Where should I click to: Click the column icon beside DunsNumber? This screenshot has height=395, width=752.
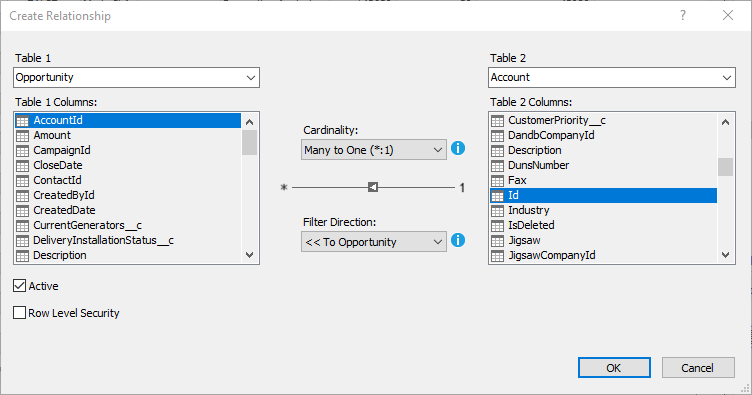click(x=497, y=165)
